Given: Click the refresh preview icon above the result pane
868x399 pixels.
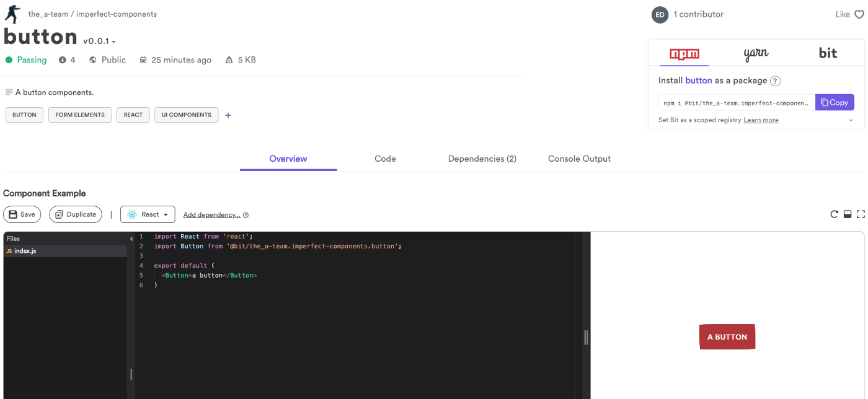Looking at the screenshot, I should pos(835,214).
